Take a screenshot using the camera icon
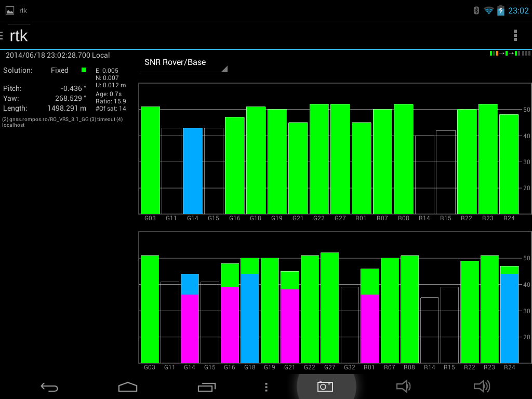Screen dimensions: 532x399 (x=325, y=387)
